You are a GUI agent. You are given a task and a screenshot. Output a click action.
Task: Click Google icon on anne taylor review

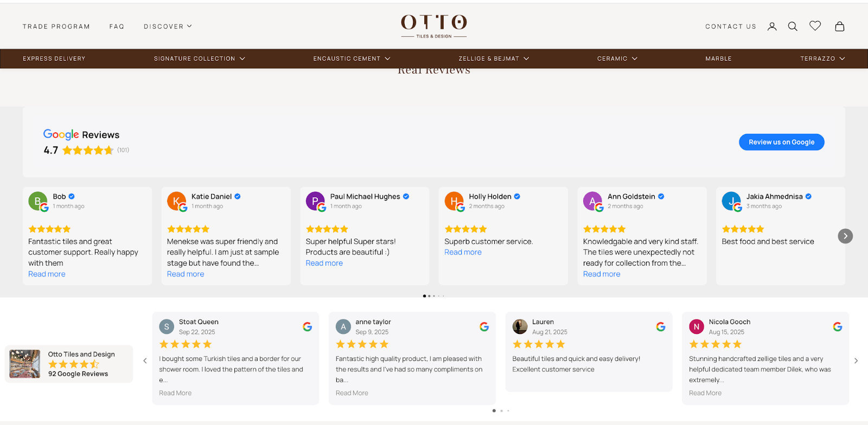(484, 326)
